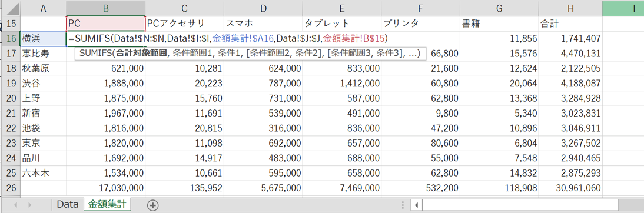Click the 秋葉原 cell
The image size is (644, 213).
pos(44,68)
